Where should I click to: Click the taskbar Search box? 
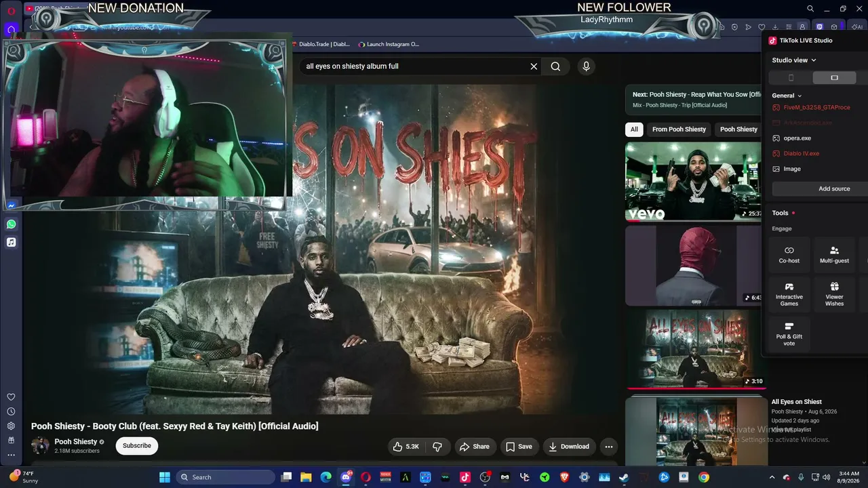226,477
